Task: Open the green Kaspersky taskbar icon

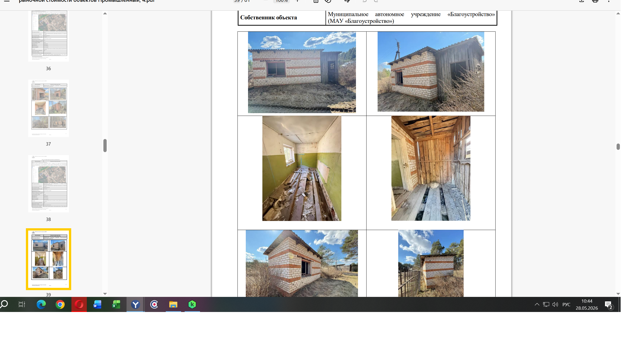Action: [192, 304]
